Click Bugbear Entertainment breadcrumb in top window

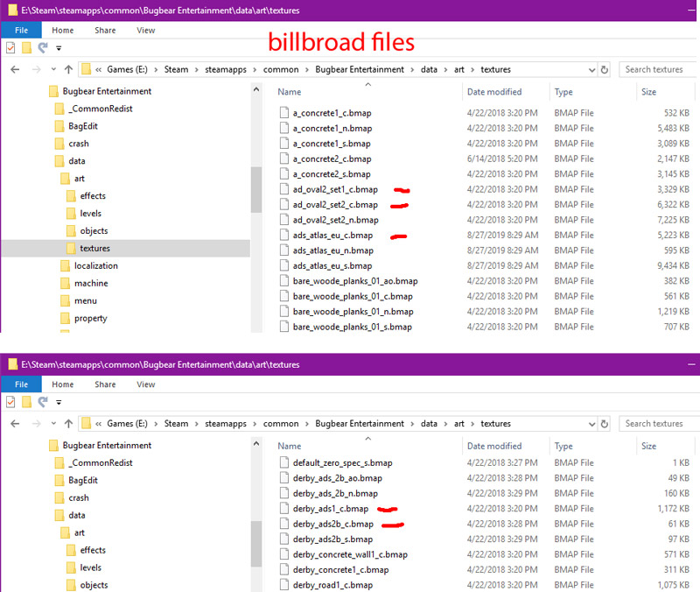pyautogui.click(x=360, y=69)
